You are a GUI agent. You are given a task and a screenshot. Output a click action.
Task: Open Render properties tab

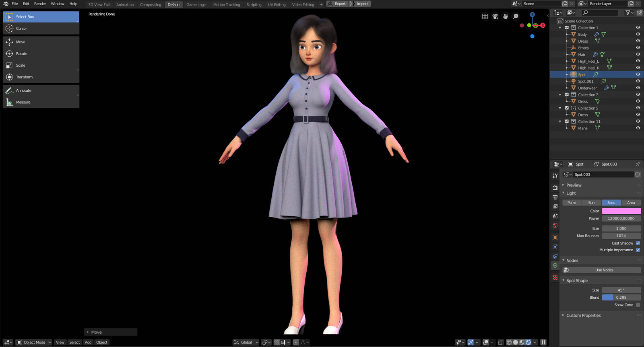pos(555,188)
